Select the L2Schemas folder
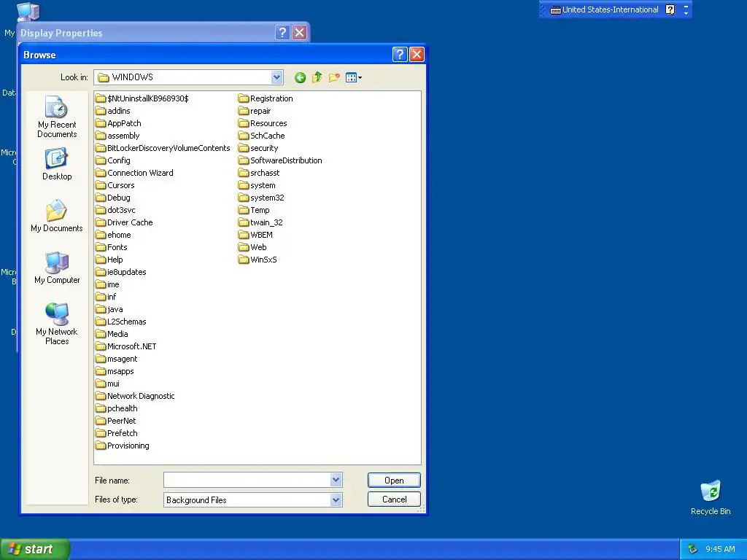This screenshot has width=747, height=560. [121, 322]
